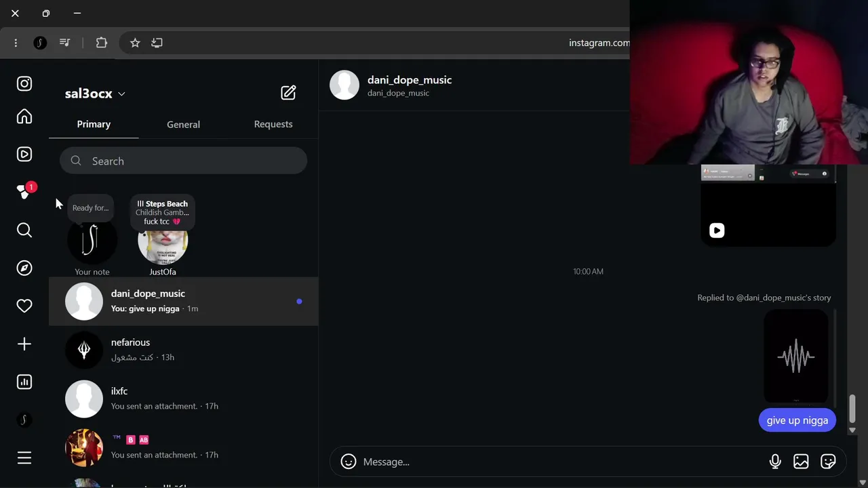Restore the browser window size
868x488 pixels.
click(46, 14)
